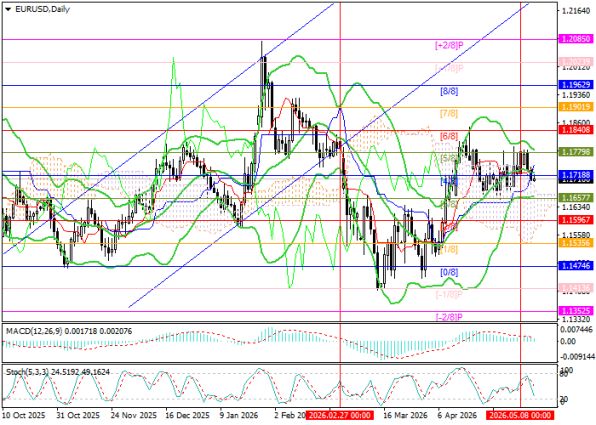
Task: Click the 1.15580 scale value
Action: click(577, 235)
